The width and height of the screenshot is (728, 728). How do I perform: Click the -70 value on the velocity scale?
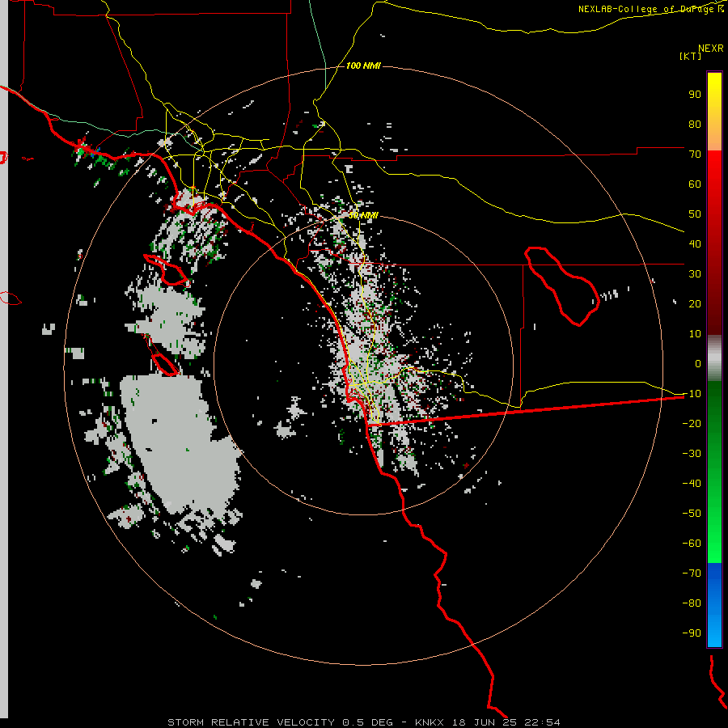point(692,574)
